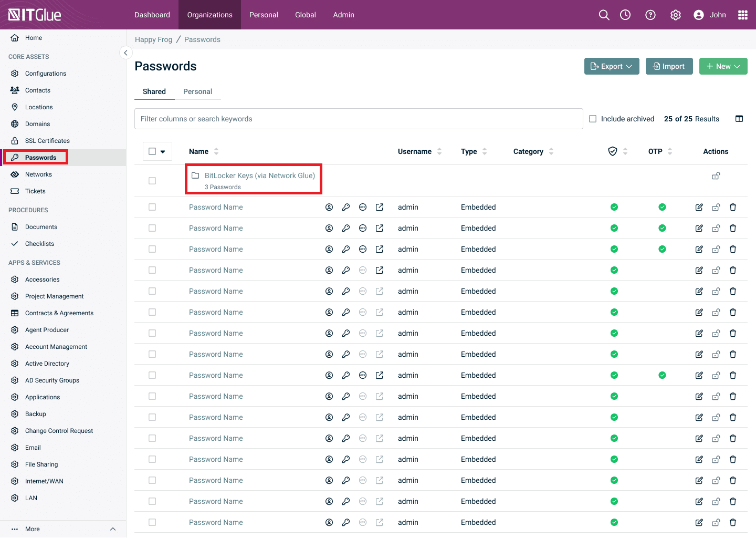This screenshot has width=756, height=538.
Task: Click Happy Frog in the breadcrumb
Action: [x=153, y=39]
